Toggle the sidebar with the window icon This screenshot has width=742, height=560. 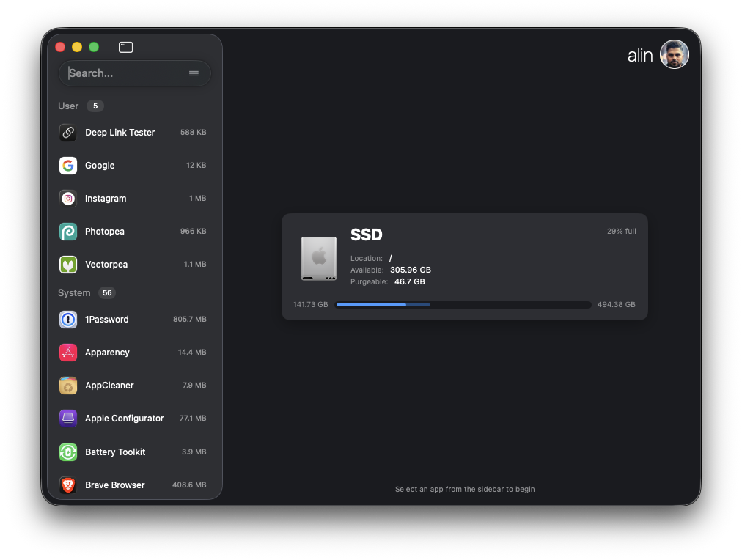click(125, 46)
